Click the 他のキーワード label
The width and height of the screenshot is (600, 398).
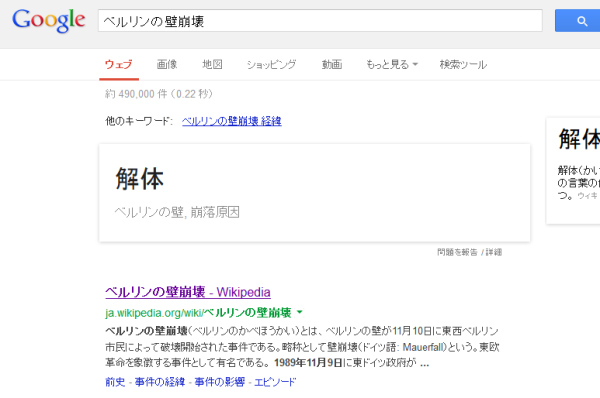point(139,121)
